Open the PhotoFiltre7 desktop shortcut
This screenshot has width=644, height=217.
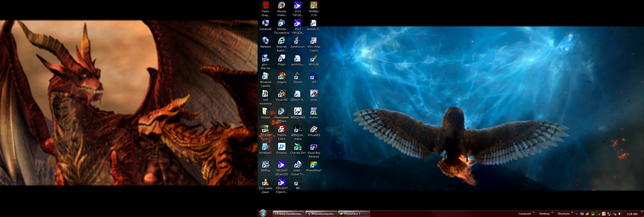click(x=314, y=165)
